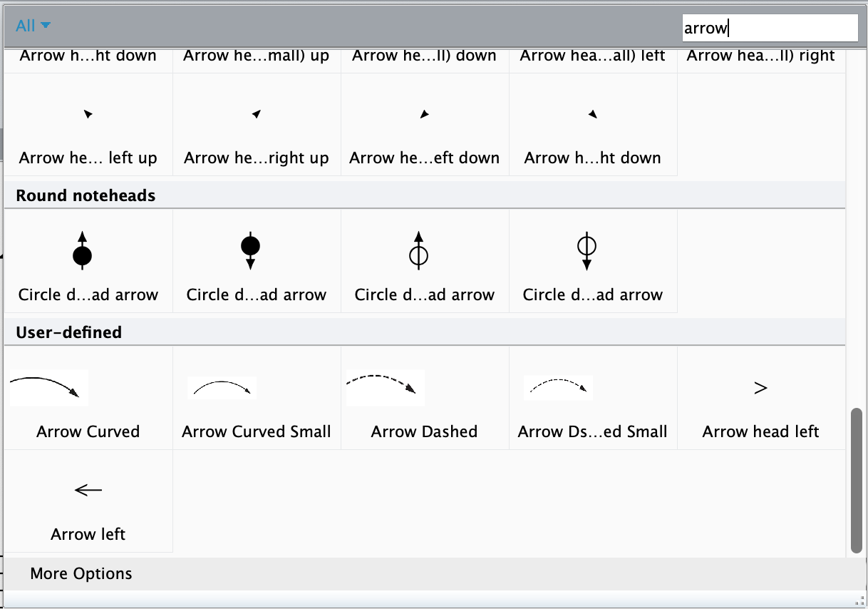The width and height of the screenshot is (868, 609).
Task: Choose the small dashed curved arrow symbol
Action: [593, 399]
